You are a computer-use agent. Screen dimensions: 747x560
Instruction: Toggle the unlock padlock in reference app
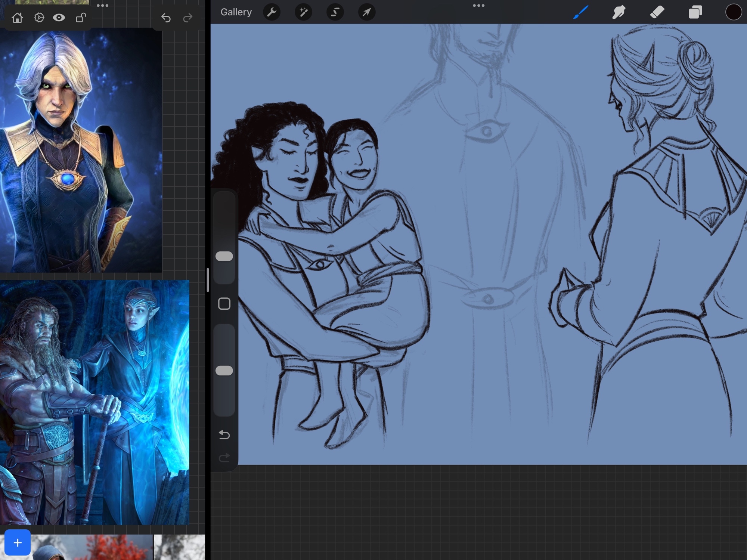coord(81,18)
